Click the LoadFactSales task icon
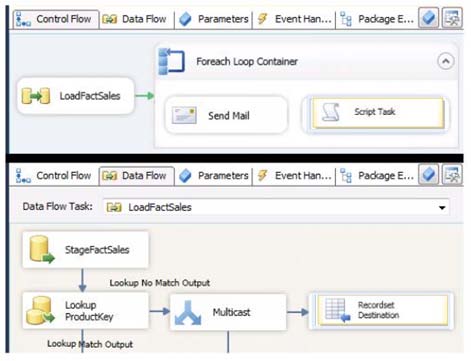471x361 pixels. (36, 96)
